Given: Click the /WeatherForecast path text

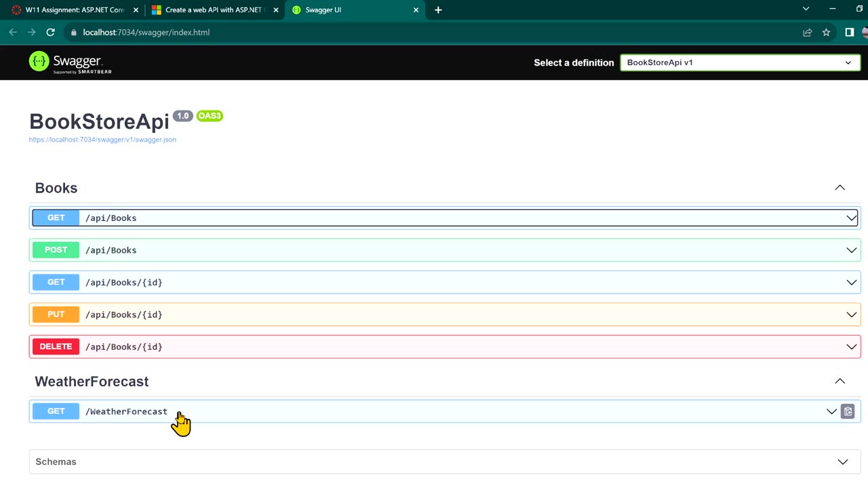Looking at the screenshot, I should 126,411.
